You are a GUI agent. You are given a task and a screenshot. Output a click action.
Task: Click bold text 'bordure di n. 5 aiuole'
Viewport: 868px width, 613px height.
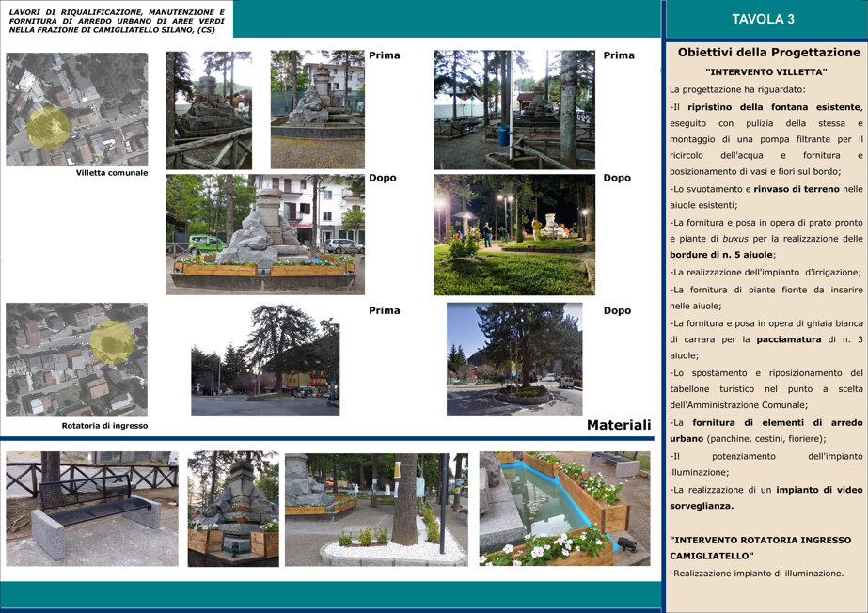pos(721,255)
